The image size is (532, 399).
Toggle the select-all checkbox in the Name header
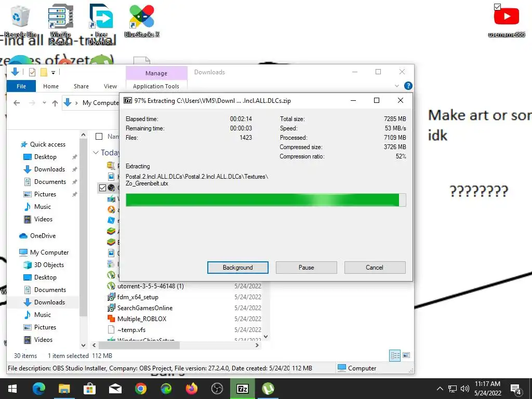(x=99, y=137)
